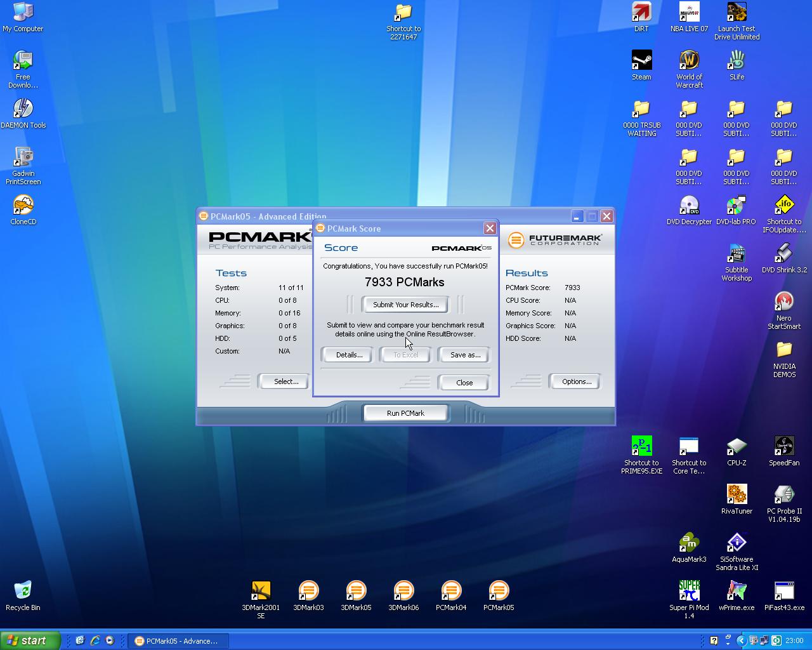Select the Subtitle Workshop icon
This screenshot has width=812, height=650.
pyautogui.click(x=737, y=262)
